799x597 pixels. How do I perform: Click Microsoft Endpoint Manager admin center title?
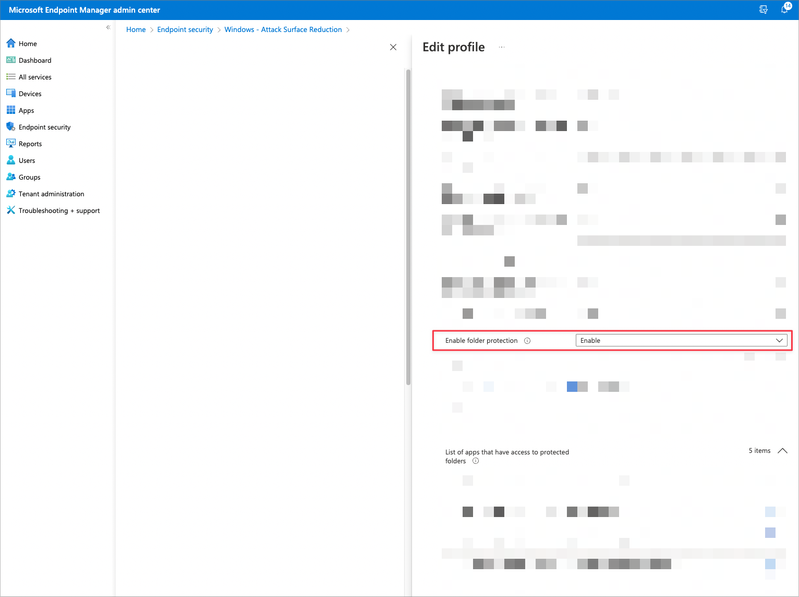click(84, 10)
